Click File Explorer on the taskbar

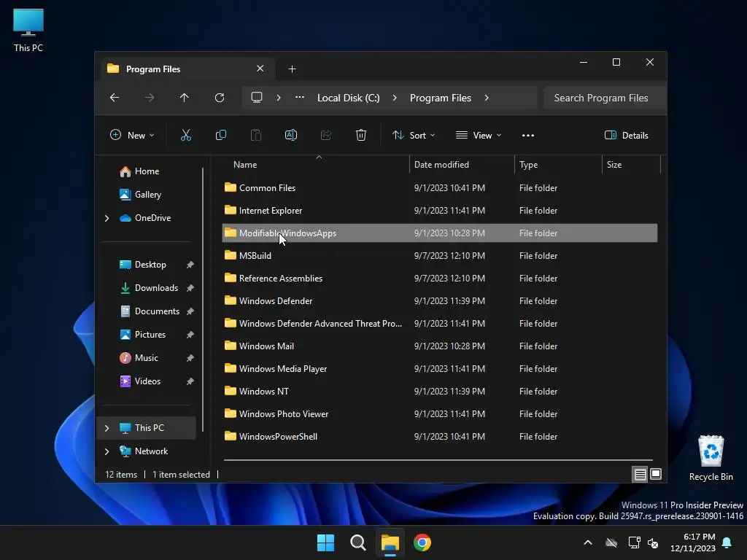[x=390, y=542]
